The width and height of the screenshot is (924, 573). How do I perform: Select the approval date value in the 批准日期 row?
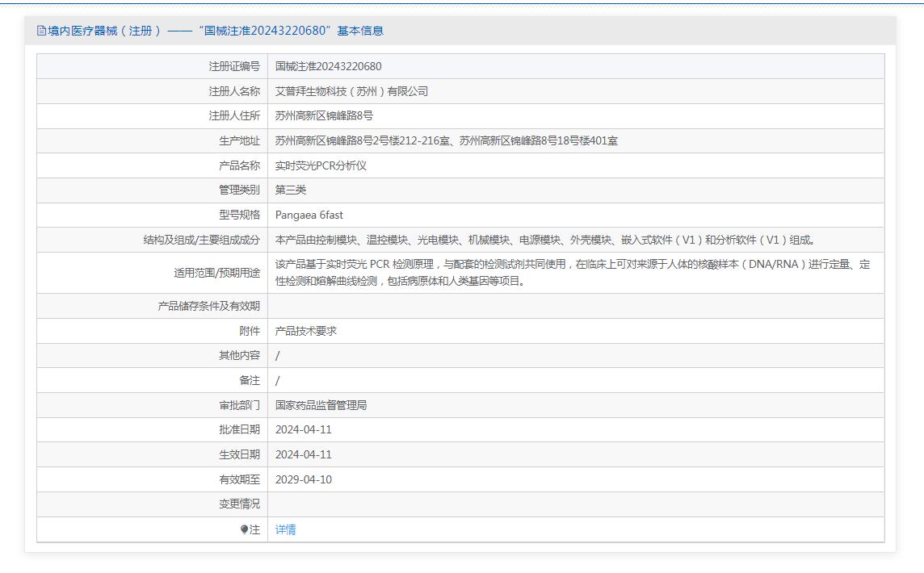304,430
